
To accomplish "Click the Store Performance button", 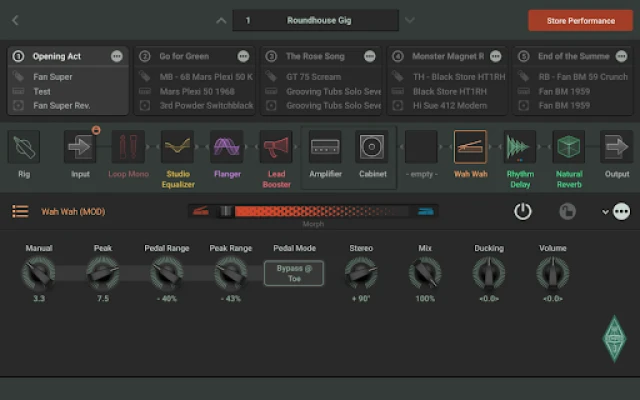I will pos(580,20).
